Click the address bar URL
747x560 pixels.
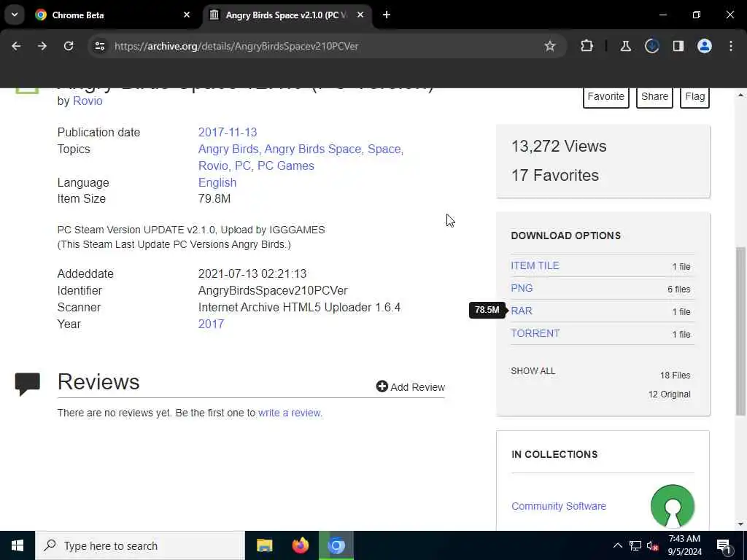coord(236,46)
